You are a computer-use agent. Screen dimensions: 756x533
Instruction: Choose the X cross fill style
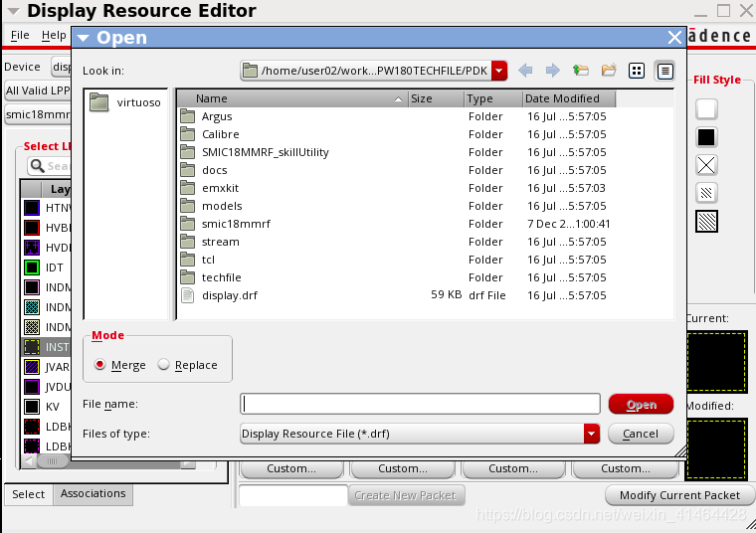[x=706, y=165]
